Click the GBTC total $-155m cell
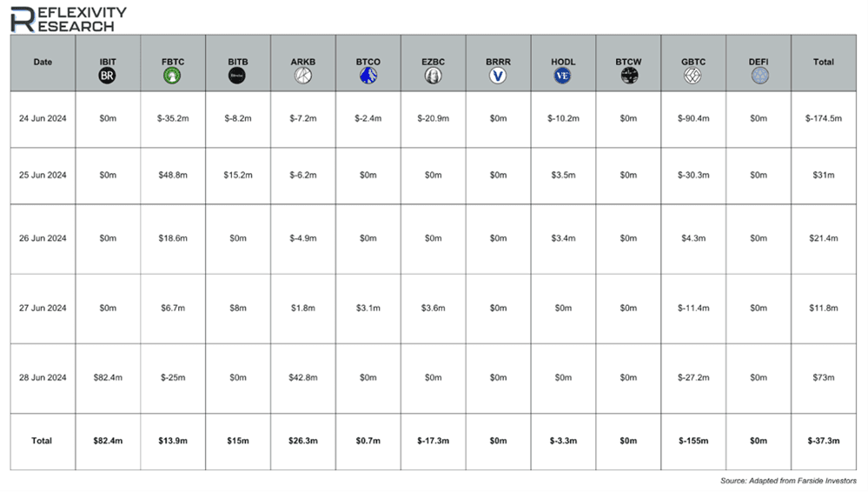868x492 pixels. pyautogui.click(x=693, y=441)
